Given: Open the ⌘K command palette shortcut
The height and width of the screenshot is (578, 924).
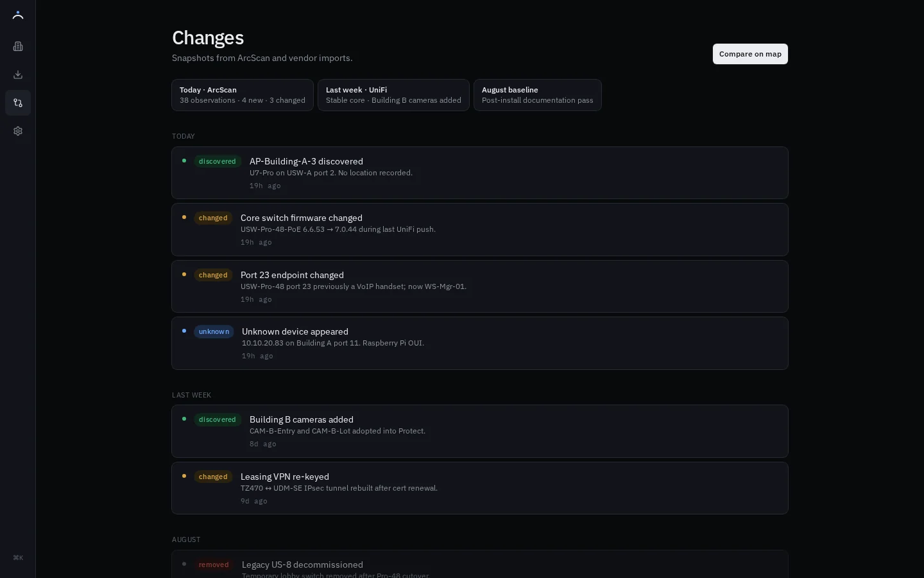Looking at the screenshot, I should pyautogui.click(x=18, y=557).
